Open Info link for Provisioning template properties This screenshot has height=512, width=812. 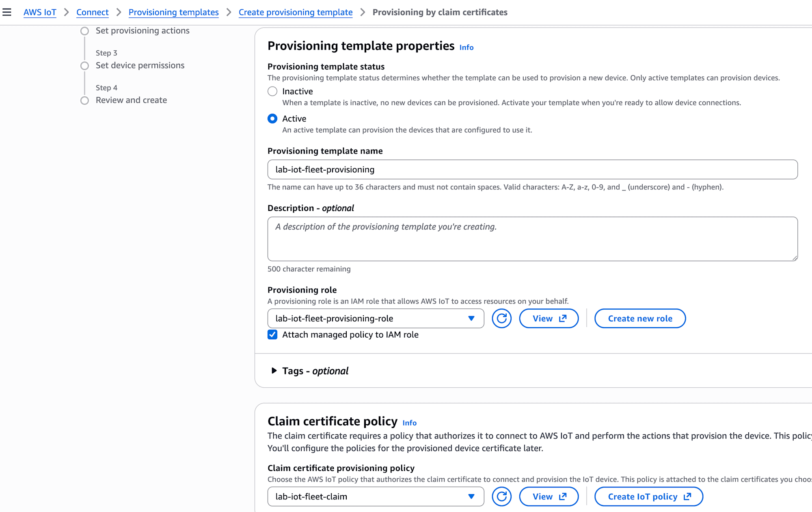[x=466, y=47]
